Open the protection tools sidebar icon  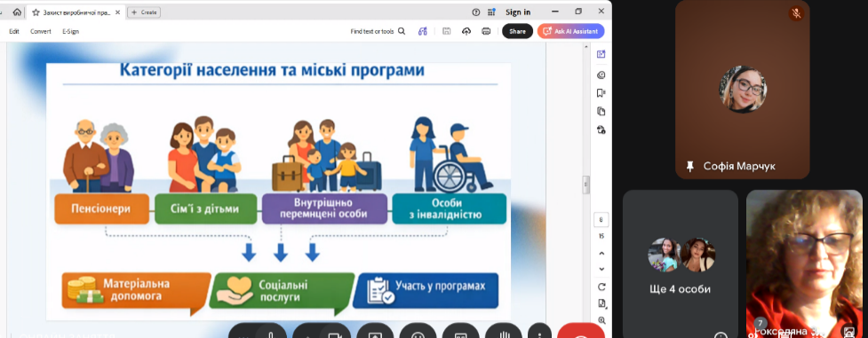[601, 130]
